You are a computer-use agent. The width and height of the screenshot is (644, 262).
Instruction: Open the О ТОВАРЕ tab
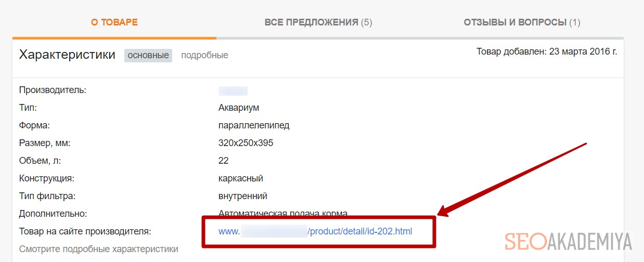pyautogui.click(x=114, y=22)
